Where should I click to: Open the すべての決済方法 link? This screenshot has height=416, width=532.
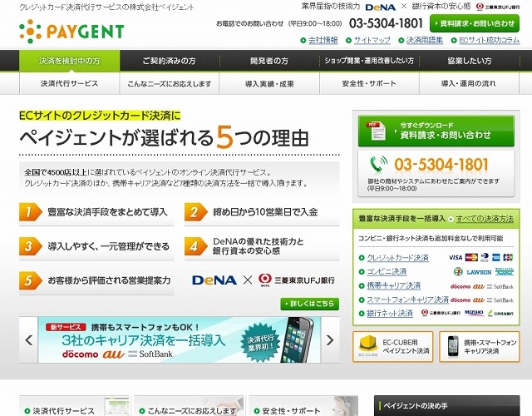tap(485, 219)
